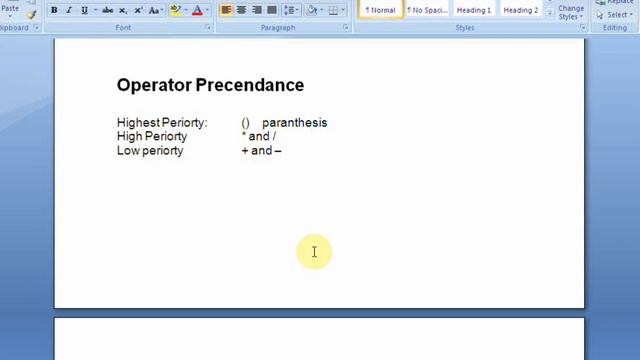Select the Format Painter brush
The height and width of the screenshot is (360, 640).
coord(31,15)
